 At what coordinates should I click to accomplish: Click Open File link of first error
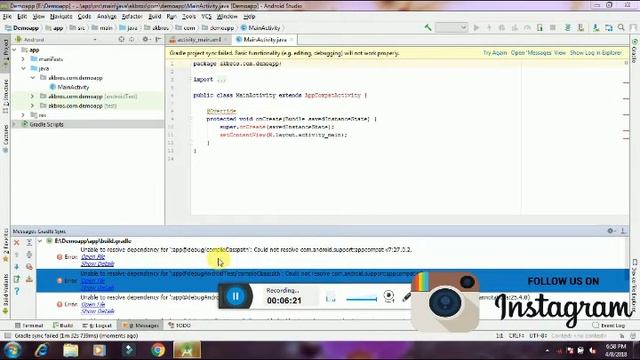(x=93, y=257)
